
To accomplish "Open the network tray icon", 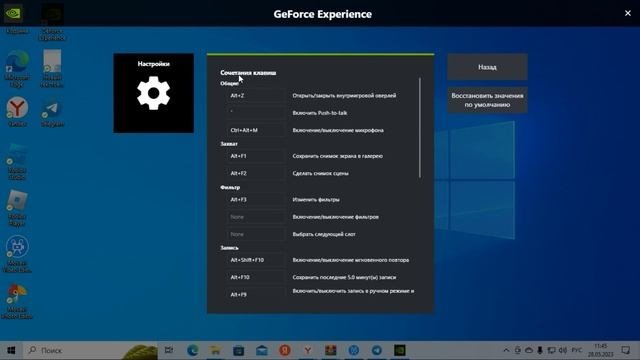I will (x=551, y=350).
